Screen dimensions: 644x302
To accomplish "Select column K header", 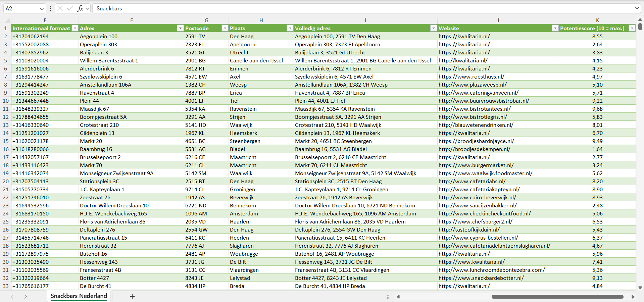I will 597,20.
